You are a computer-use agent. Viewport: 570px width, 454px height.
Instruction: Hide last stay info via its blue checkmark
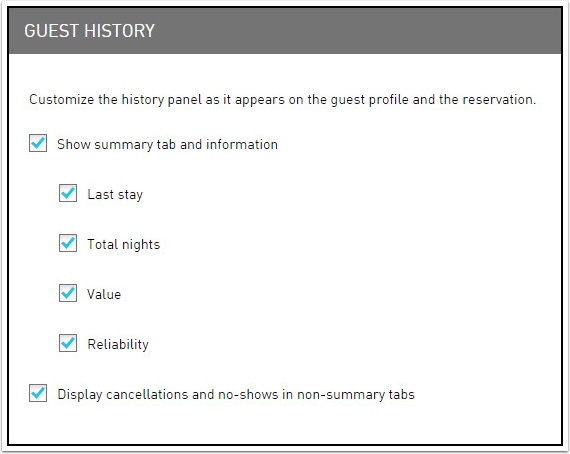tap(68, 193)
